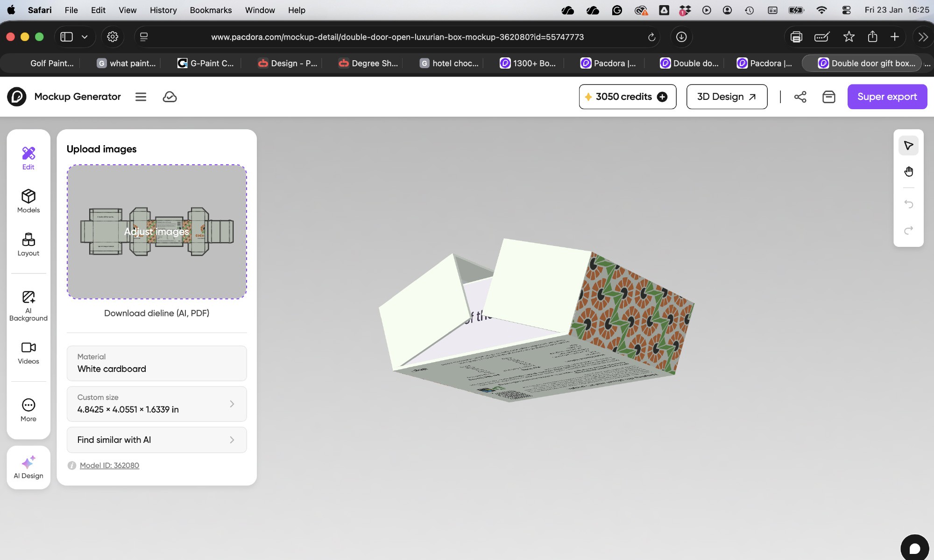Screen dimensions: 934x560
Task: Open the hamburger menu next to Mockup Generator
Action: [141, 97]
